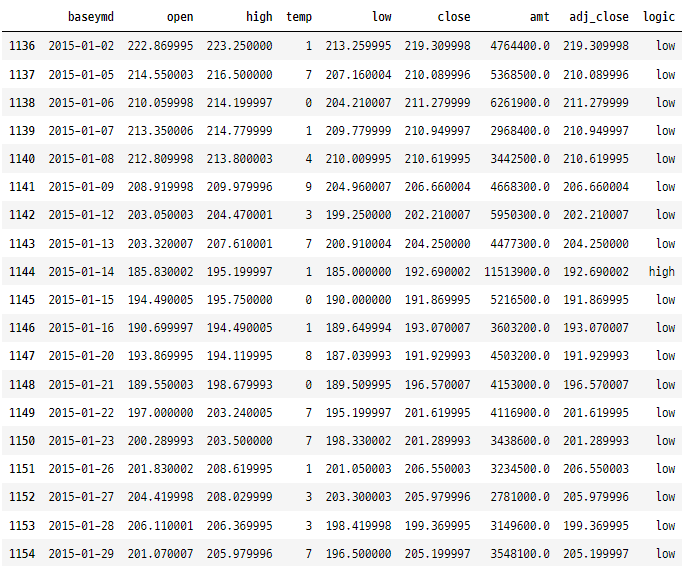685x566 pixels.
Task: Click date cell 2015-01-14
Action: point(81,271)
